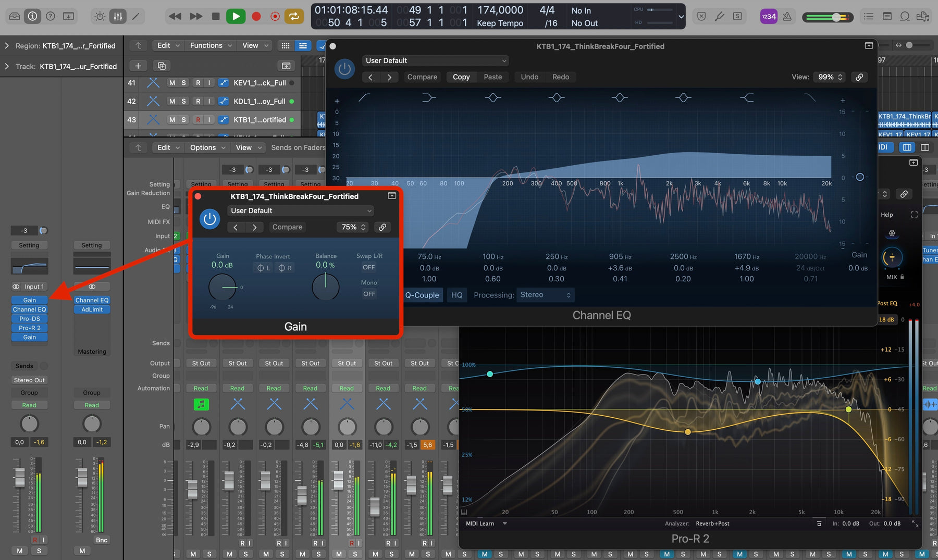Click Channel EQ Compare button

422,77
